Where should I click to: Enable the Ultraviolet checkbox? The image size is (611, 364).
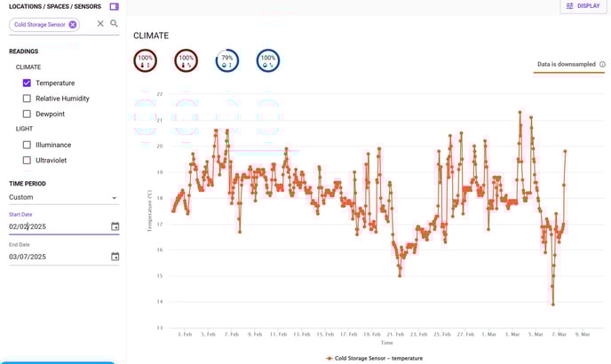[x=27, y=160]
